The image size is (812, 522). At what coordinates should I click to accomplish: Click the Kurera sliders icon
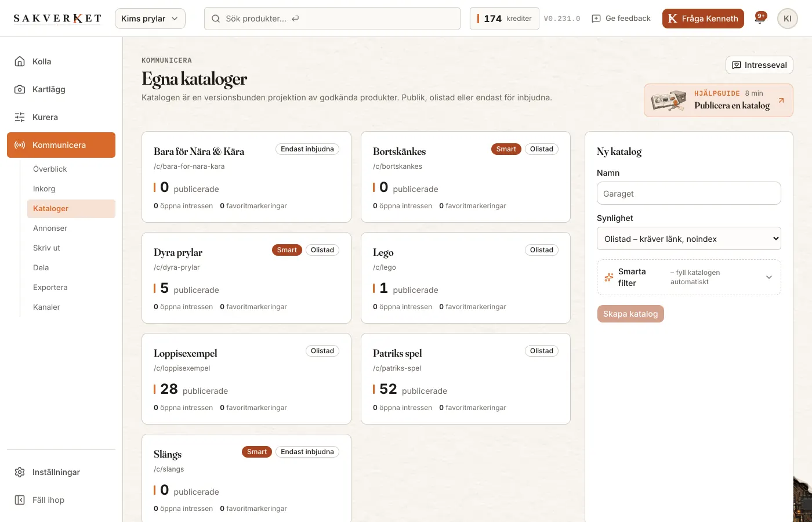coord(20,117)
